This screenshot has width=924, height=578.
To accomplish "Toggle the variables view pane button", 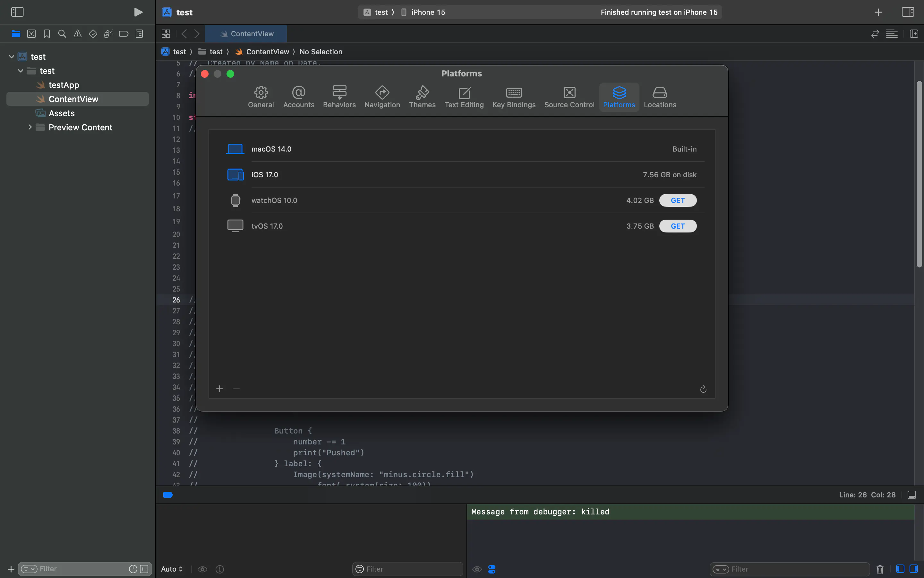I will point(900,569).
